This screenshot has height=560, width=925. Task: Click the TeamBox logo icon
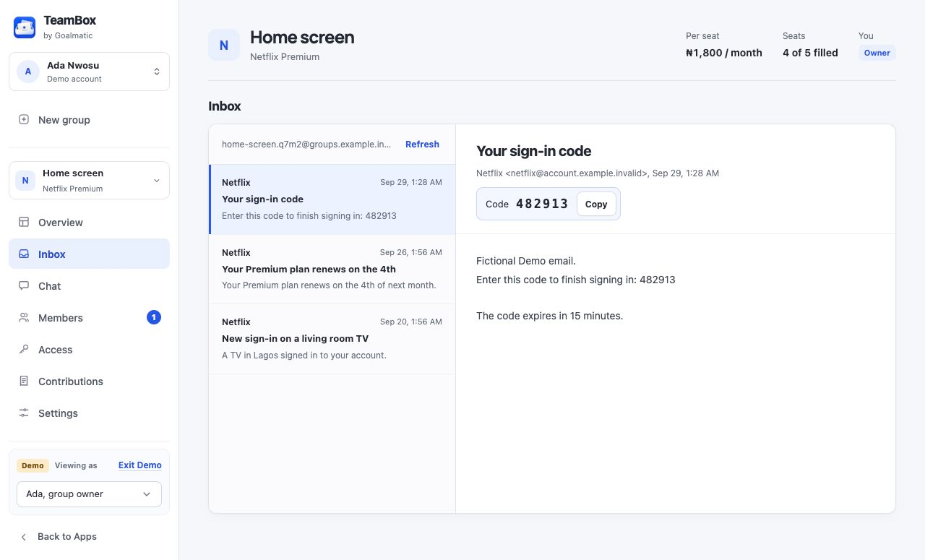click(x=25, y=27)
